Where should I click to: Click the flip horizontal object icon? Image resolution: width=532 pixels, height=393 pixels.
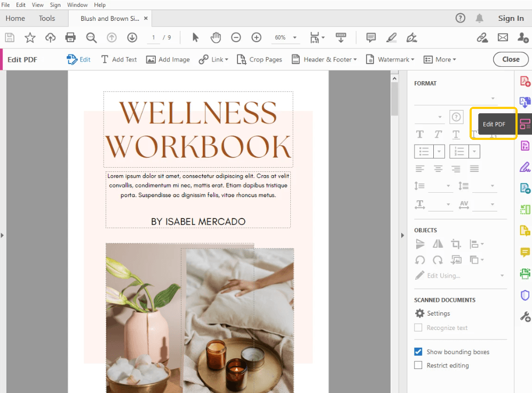pyautogui.click(x=438, y=243)
